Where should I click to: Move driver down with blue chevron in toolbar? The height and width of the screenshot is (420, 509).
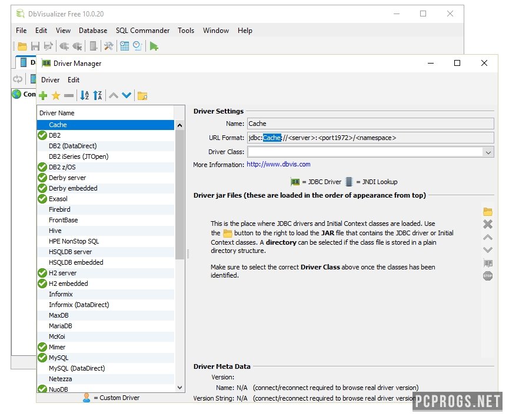coord(127,95)
